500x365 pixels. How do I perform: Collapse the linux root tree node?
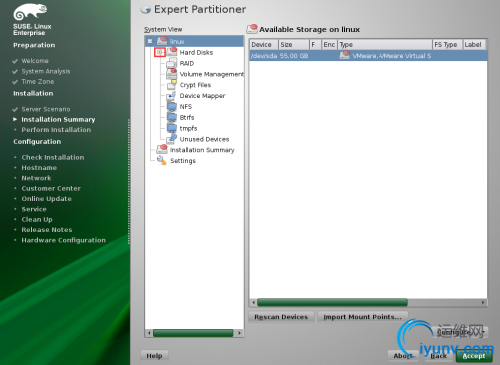tap(150, 41)
